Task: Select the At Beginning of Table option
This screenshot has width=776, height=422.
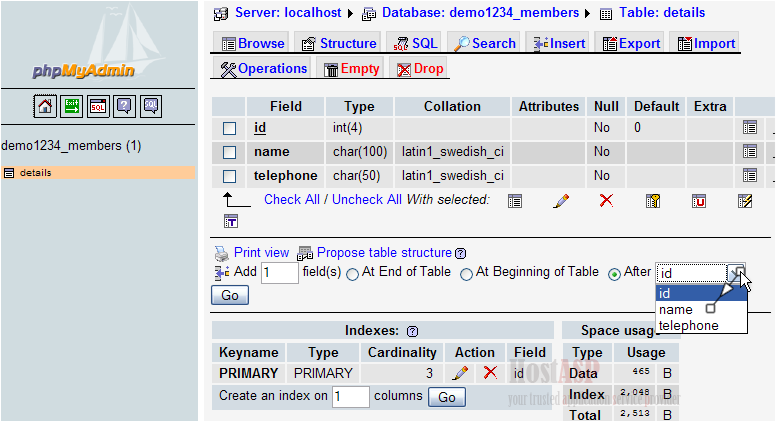Action: pyautogui.click(x=466, y=274)
